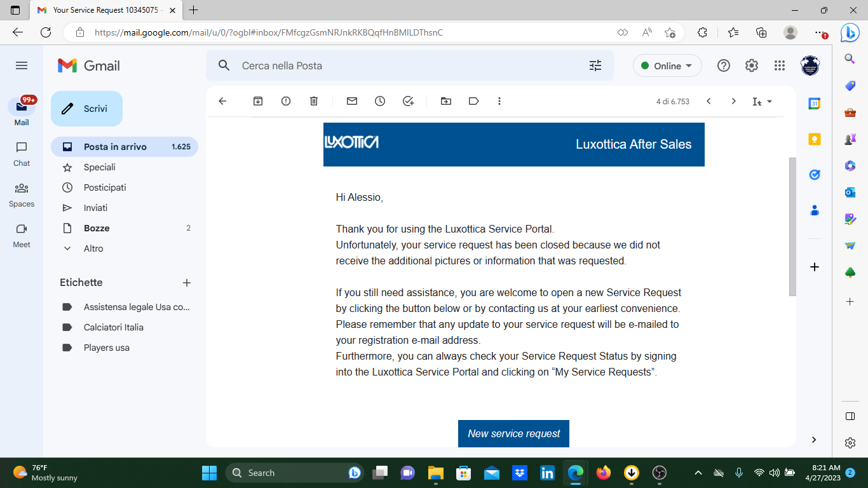This screenshot has width=868, height=488.
Task: Open Firefox from taskbar
Action: click(604, 473)
